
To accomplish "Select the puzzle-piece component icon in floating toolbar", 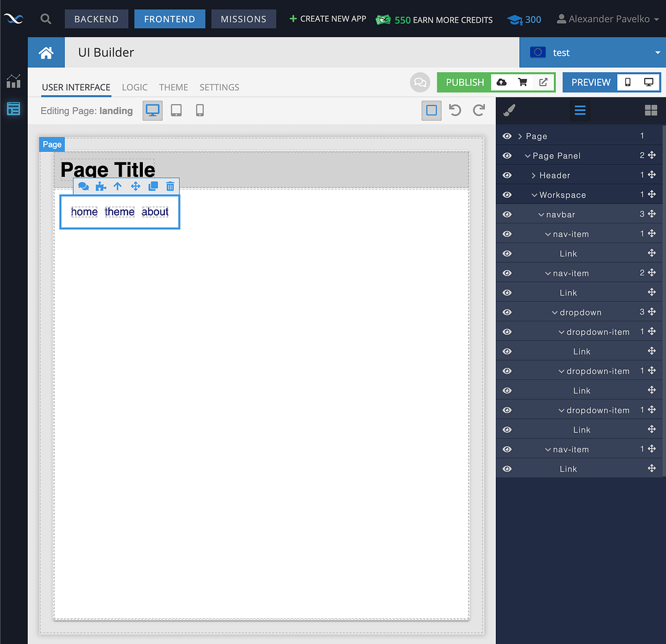I will [100, 186].
